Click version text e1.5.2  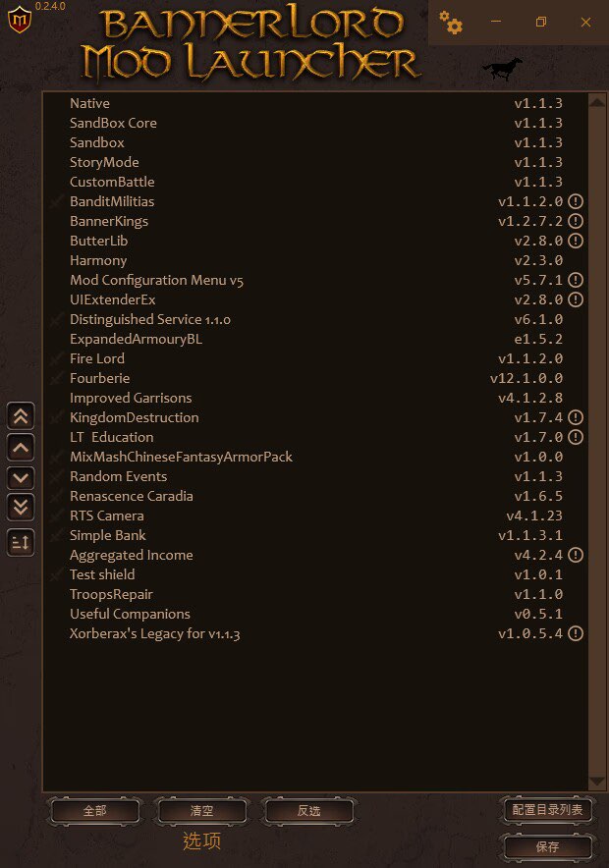click(538, 340)
